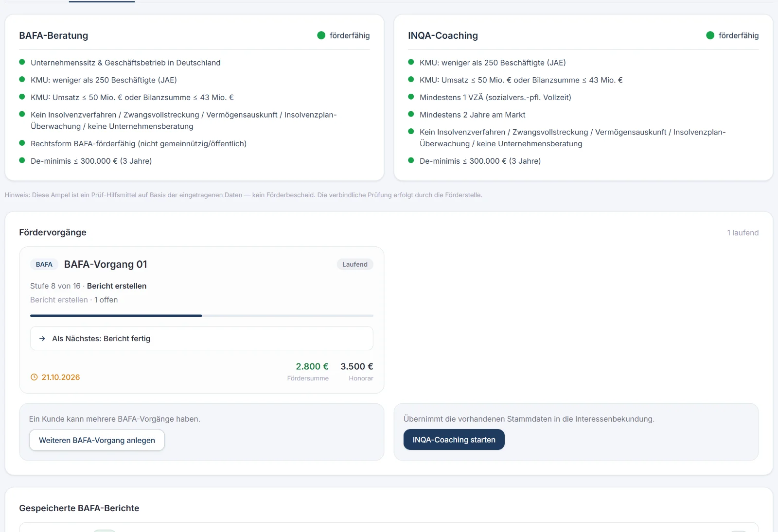
Task: Start the INQA-Coaching
Action: click(454, 440)
